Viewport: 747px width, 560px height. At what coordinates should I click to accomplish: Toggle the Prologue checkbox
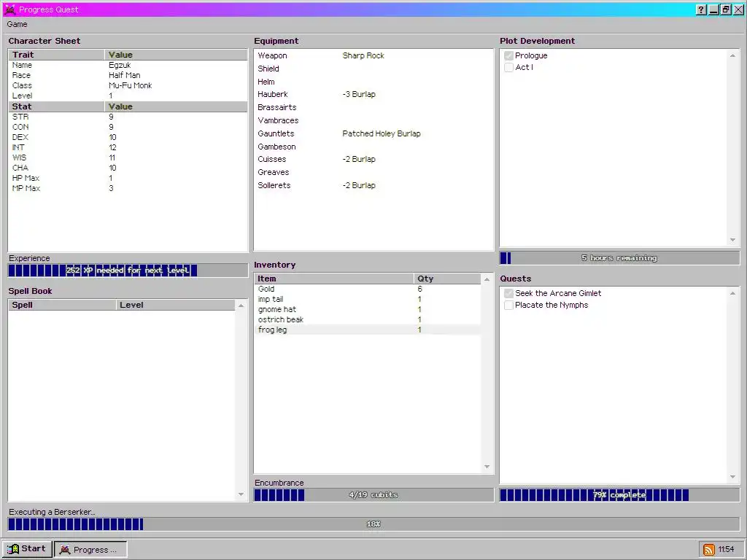tap(508, 55)
